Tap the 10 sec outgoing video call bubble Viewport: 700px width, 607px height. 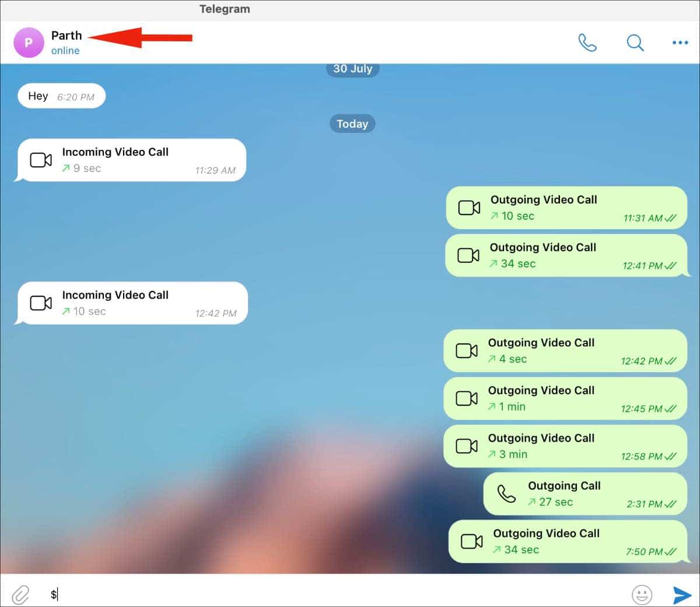(x=566, y=208)
